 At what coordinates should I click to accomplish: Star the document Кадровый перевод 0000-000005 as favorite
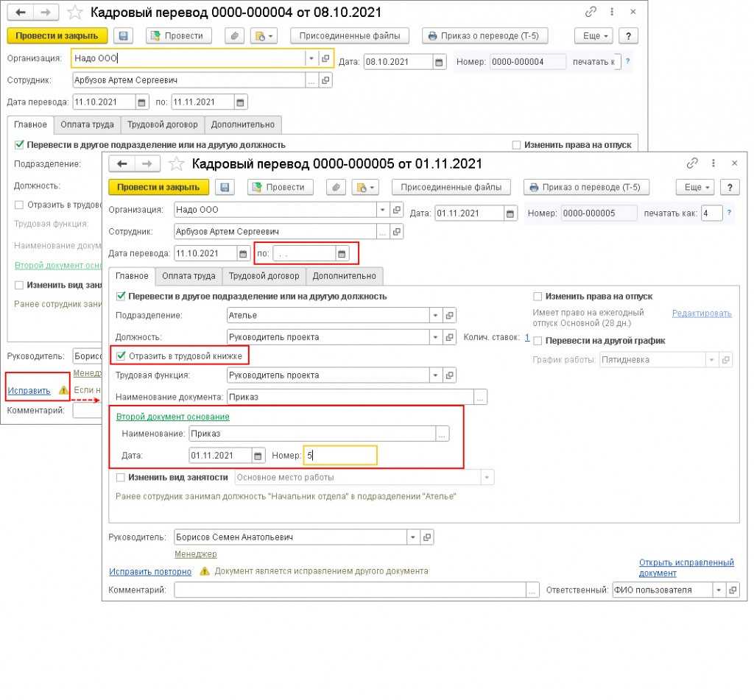(176, 163)
